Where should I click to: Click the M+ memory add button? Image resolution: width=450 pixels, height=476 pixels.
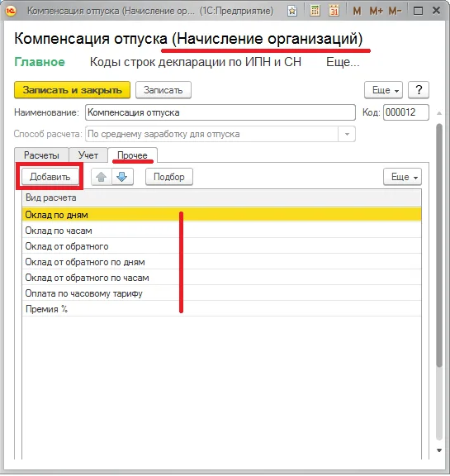pyautogui.click(x=376, y=12)
